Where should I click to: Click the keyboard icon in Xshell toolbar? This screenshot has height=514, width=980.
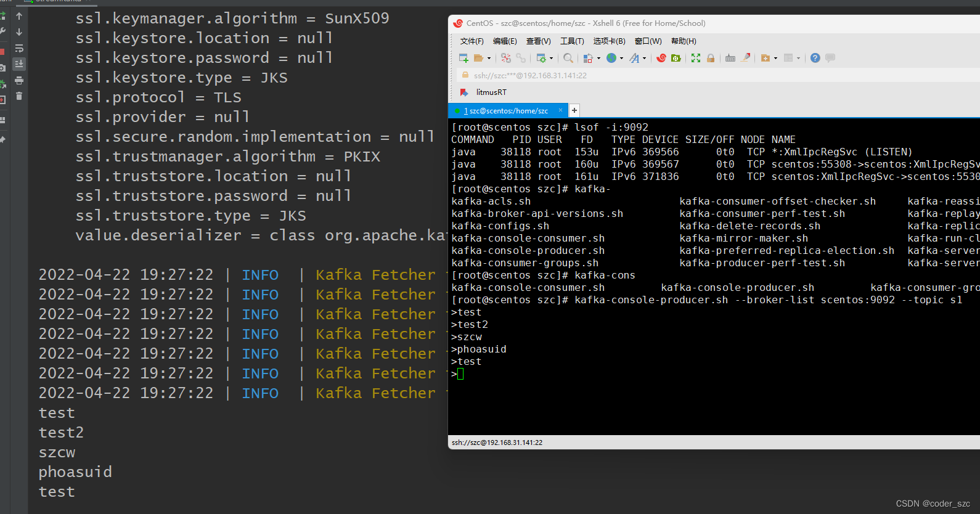tap(730, 58)
